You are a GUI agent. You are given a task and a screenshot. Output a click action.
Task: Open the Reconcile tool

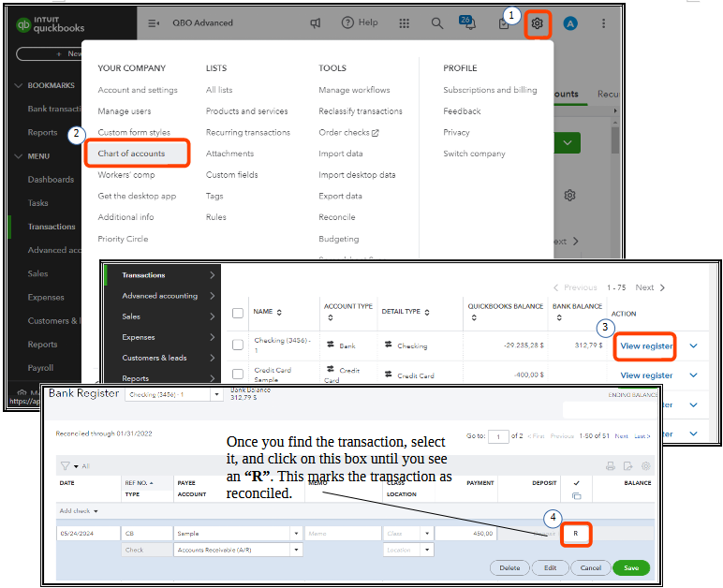[336, 217]
